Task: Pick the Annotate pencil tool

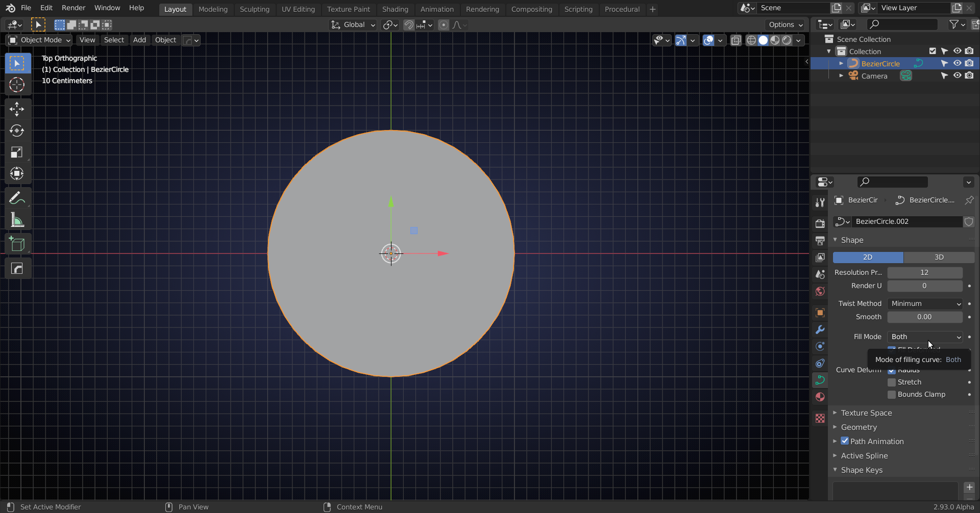Action: tap(17, 198)
